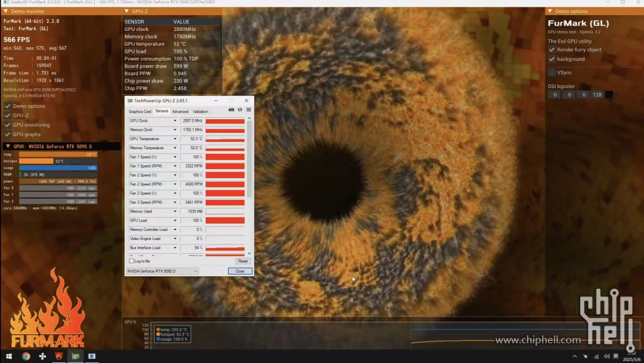Image resolution: width=644 pixels, height=363 pixels.
Task: Switch to GPU-Z in the taskbar
Action: click(x=75, y=356)
